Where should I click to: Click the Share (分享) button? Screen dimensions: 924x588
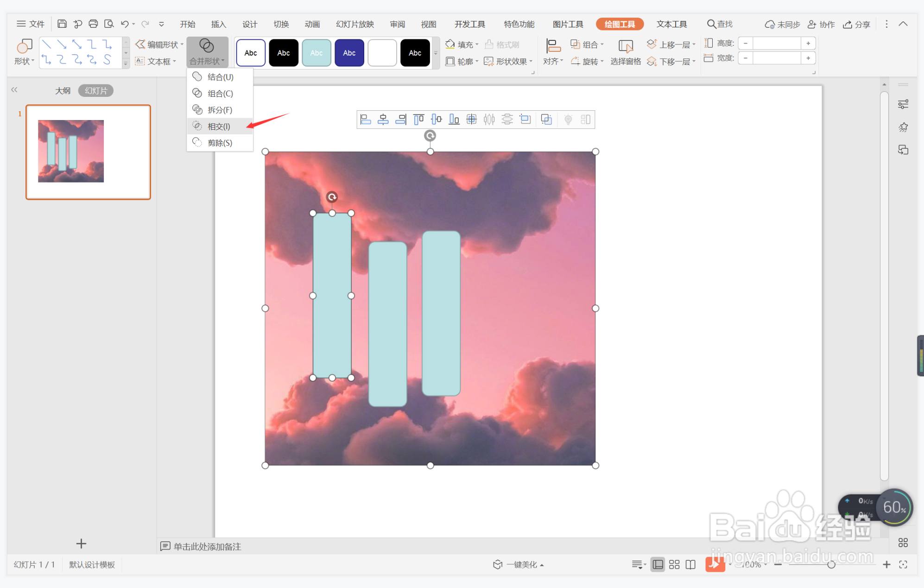click(x=857, y=24)
